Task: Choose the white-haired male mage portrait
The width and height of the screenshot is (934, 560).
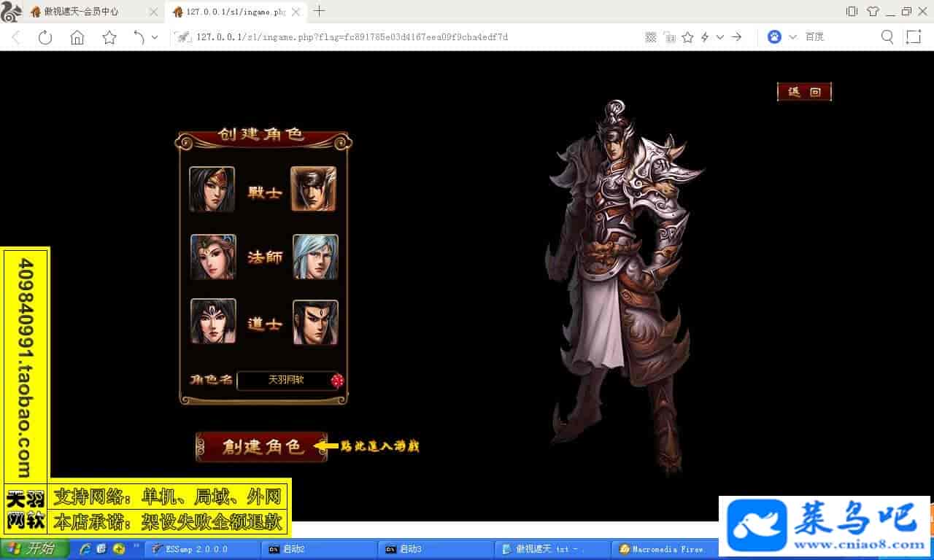Action: pos(315,257)
